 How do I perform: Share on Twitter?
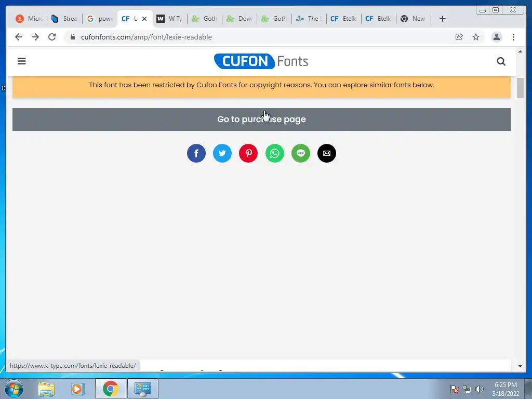click(222, 153)
